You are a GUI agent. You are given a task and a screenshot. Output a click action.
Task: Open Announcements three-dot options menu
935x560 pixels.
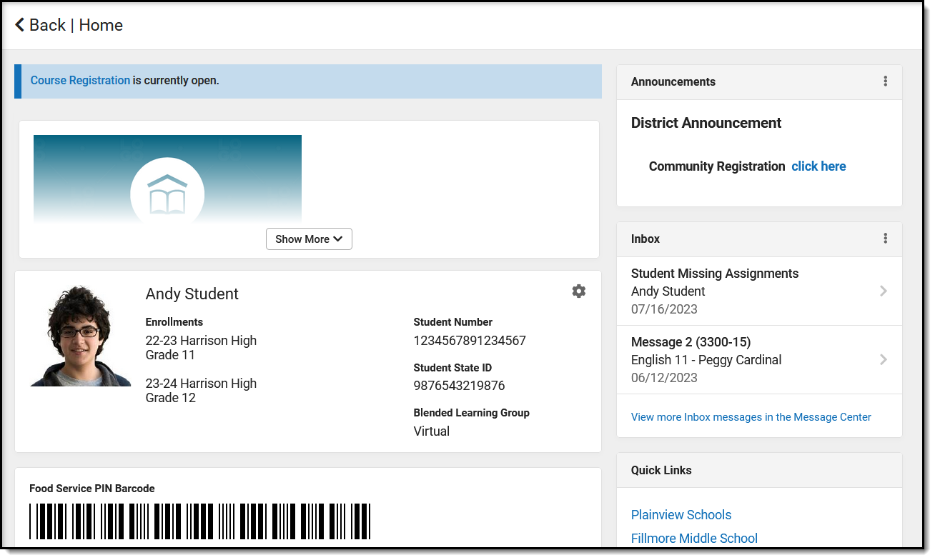(x=886, y=81)
